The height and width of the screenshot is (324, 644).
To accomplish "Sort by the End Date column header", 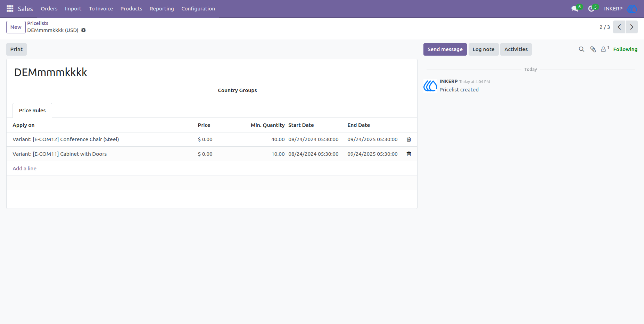I will [x=358, y=125].
